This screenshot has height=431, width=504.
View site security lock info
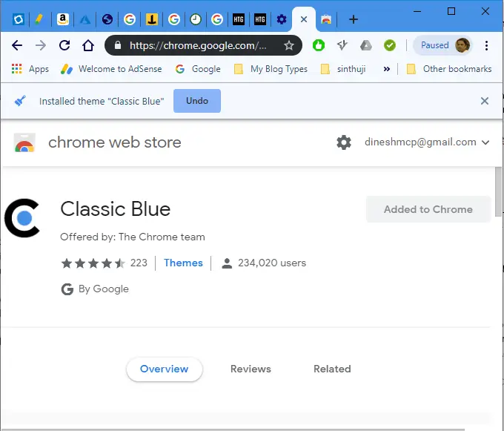(118, 45)
